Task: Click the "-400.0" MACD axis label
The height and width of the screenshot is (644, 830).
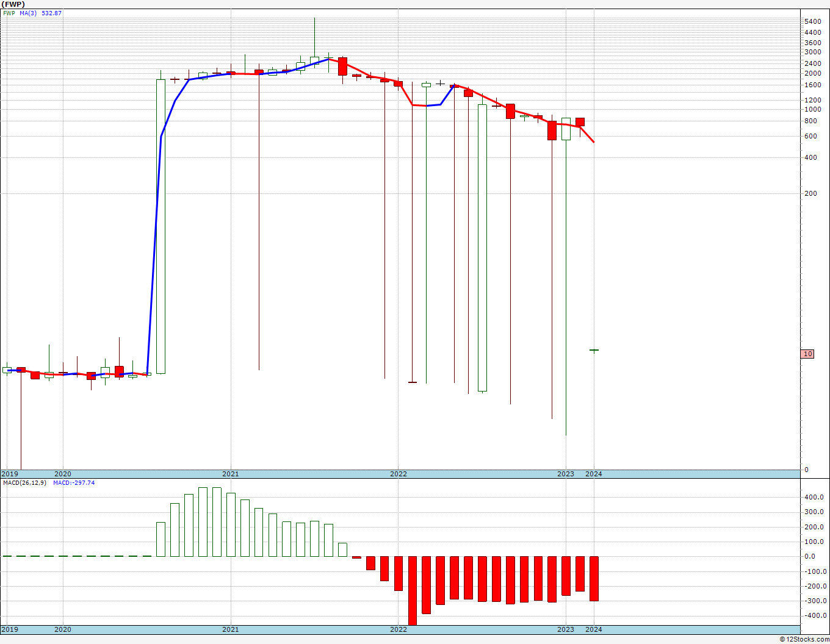Action: click(x=815, y=615)
